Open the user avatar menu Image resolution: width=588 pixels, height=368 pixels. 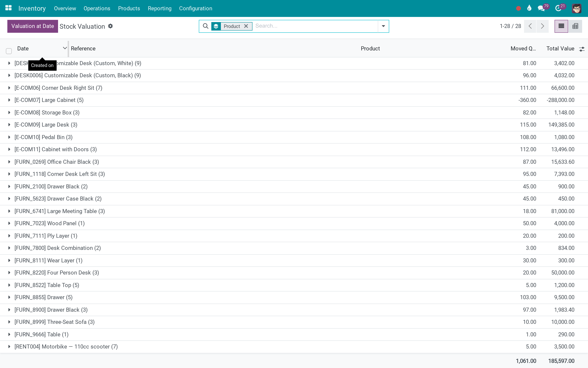pos(576,8)
